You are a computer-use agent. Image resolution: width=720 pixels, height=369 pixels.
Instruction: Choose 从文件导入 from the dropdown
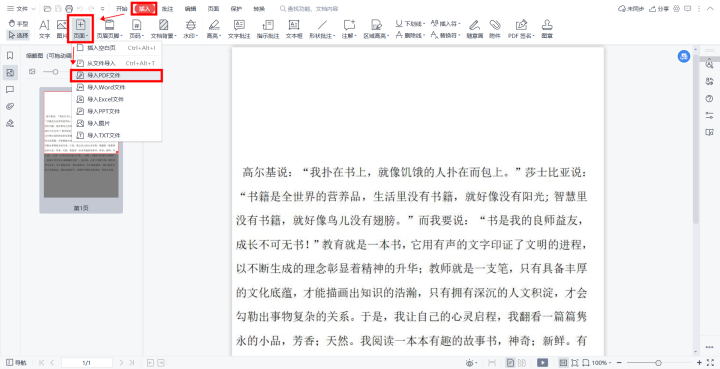117,63
